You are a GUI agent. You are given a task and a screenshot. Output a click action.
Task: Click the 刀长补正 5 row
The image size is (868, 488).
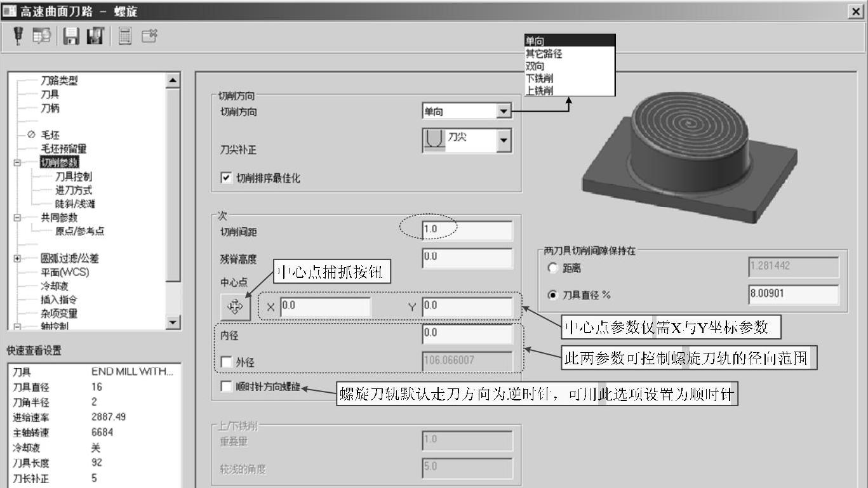click(93, 478)
